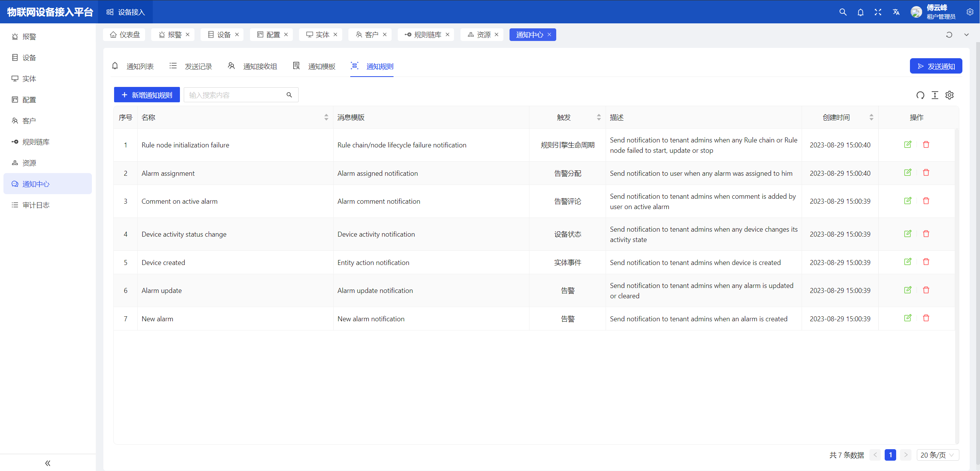
Task: Click the row density icon
Action: click(935, 95)
